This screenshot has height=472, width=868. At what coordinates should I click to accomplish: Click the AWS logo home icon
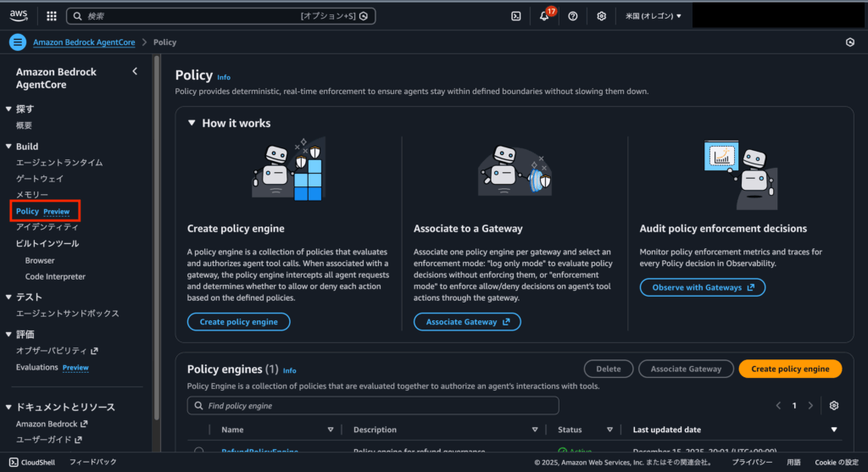click(19, 15)
